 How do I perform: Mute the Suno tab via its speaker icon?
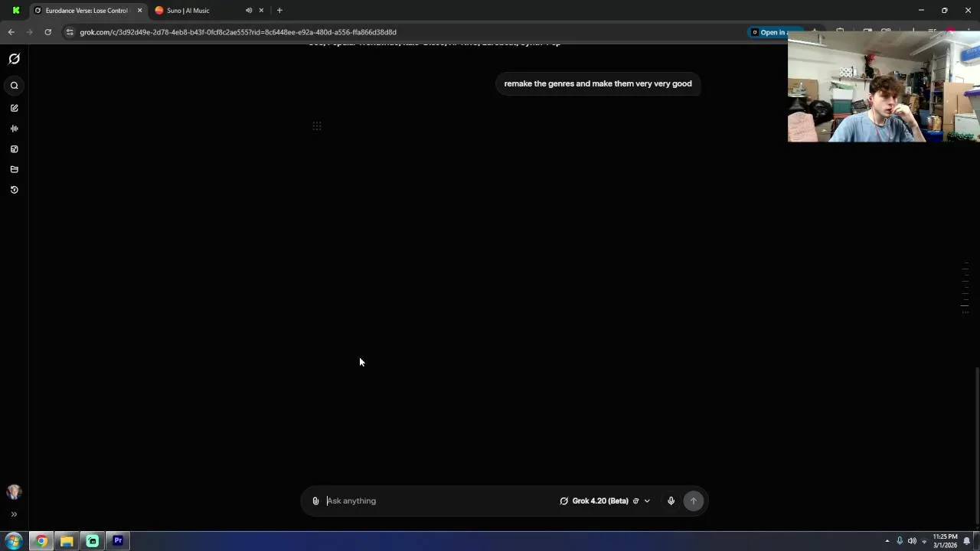[x=249, y=11]
